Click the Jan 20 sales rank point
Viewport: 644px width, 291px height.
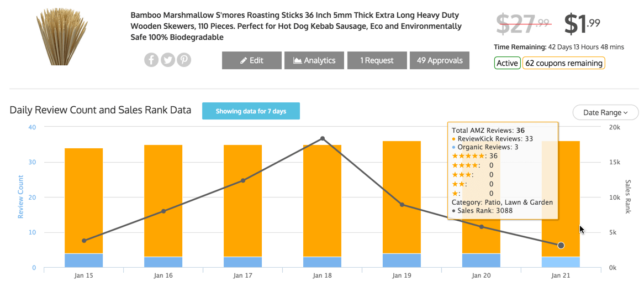482,227
